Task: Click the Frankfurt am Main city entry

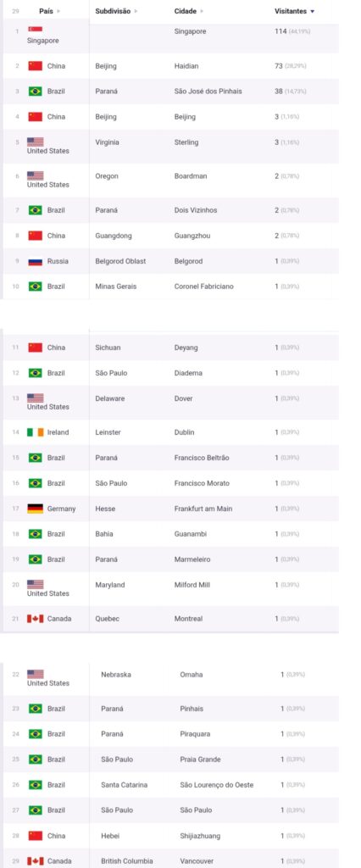Action: pos(203,509)
